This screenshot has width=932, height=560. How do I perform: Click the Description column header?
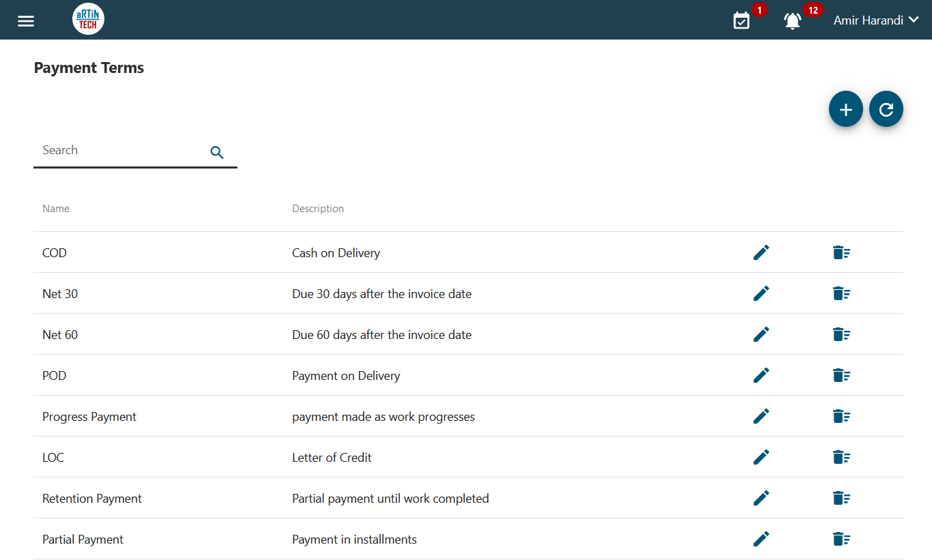(x=318, y=209)
